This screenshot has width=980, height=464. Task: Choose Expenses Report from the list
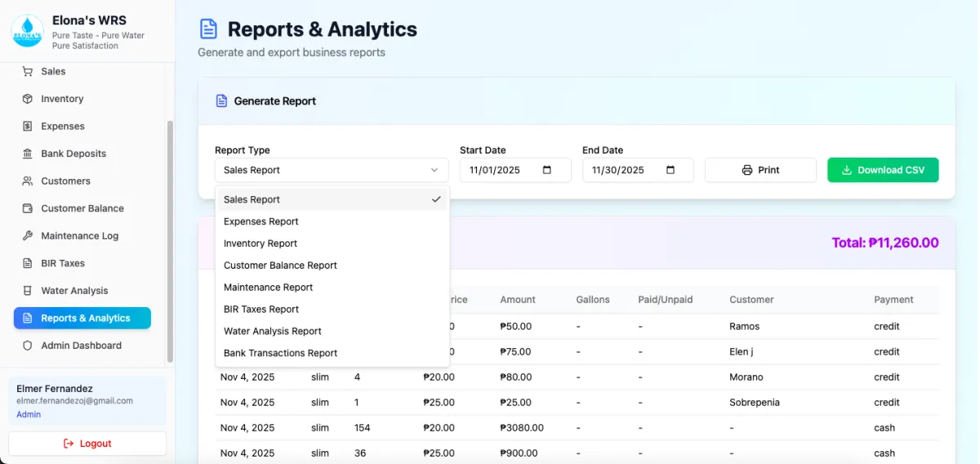[x=261, y=221]
